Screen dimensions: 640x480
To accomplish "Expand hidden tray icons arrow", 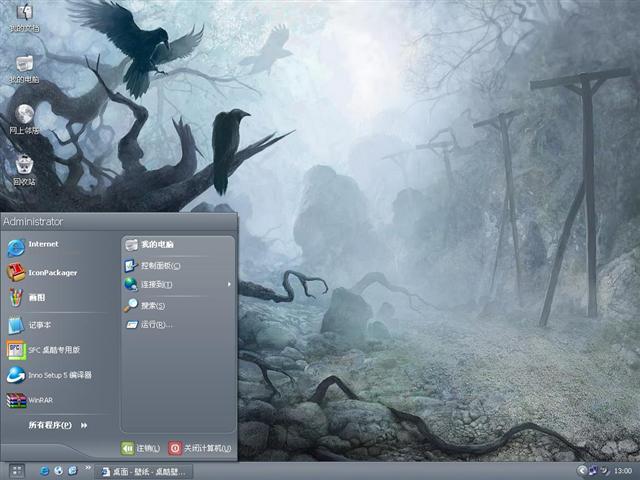I will (x=582, y=471).
